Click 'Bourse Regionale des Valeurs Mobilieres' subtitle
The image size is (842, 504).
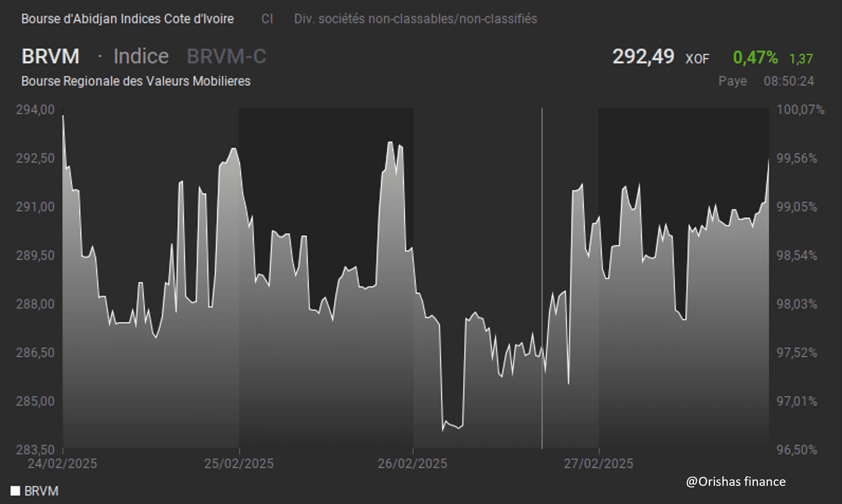[x=136, y=81]
